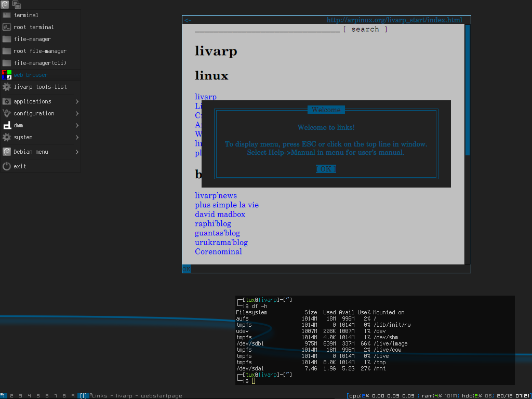Follow the livarp'news link
The width and height of the screenshot is (532, 399).
coord(216,195)
